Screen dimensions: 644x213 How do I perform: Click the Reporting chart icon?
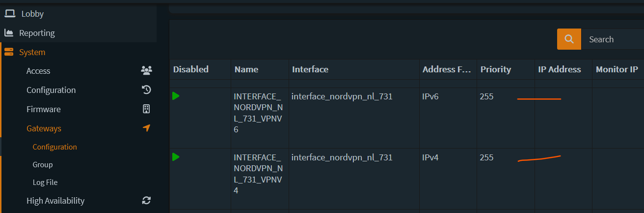pos(9,33)
